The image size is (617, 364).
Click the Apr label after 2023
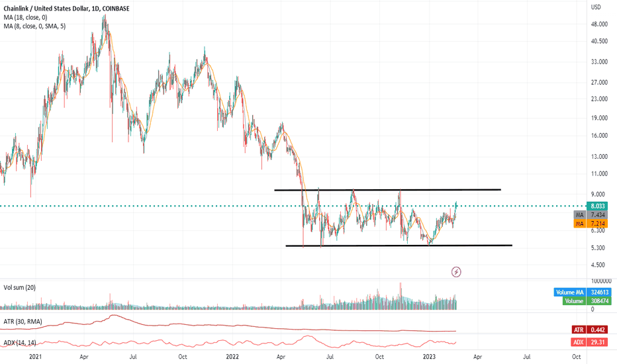[x=477, y=357]
